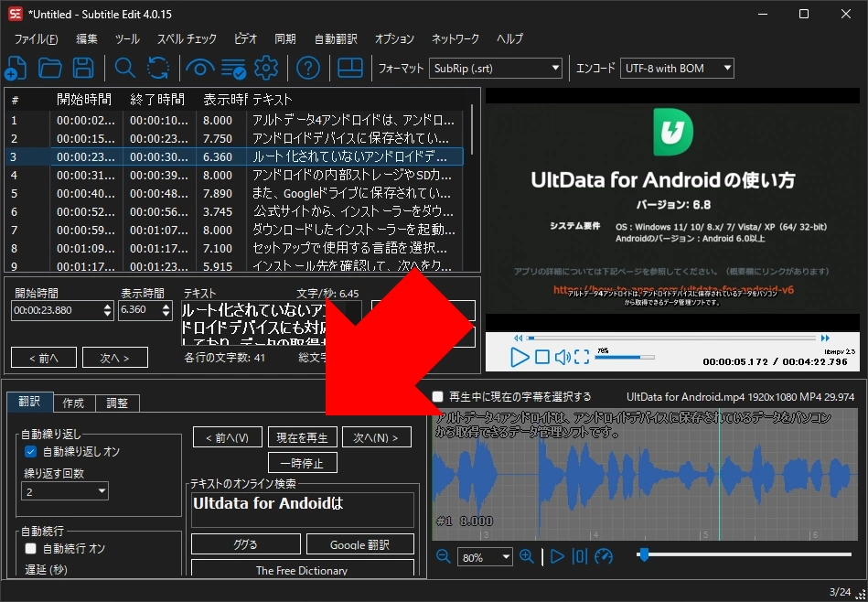Click the 次へ(N) > button
The height and width of the screenshot is (602, 868).
(377, 437)
